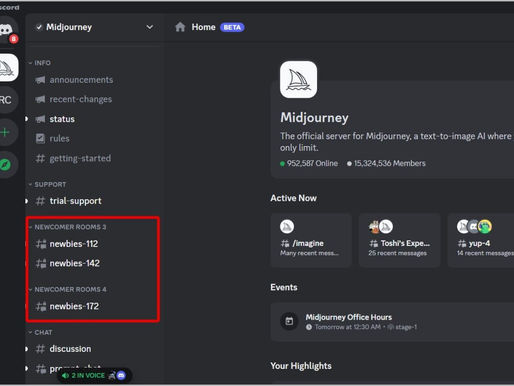Viewport: 514px width, 386px height.
Task: Click the red notification badge
Action: point(14,39)
